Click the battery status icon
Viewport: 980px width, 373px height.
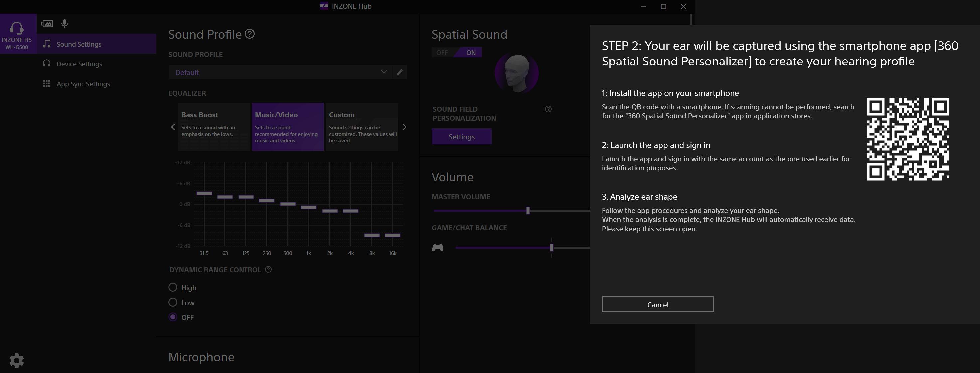point(47,24)
